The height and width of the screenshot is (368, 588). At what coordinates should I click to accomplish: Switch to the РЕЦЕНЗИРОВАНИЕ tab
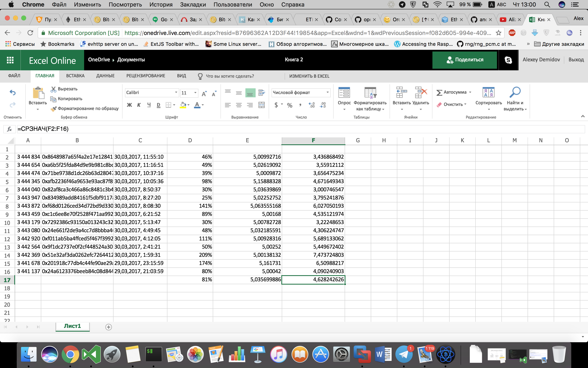coord(146,76)
